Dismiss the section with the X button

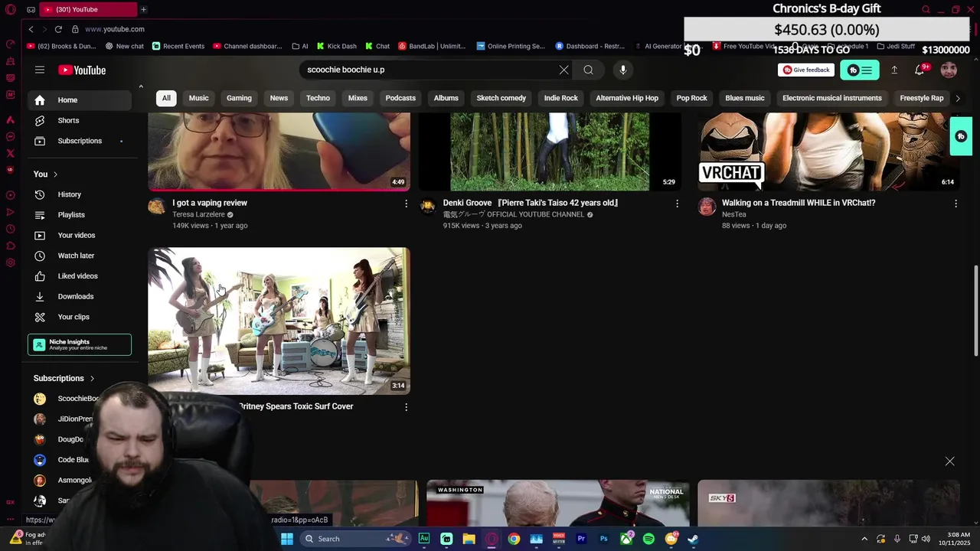click(949, 461)
